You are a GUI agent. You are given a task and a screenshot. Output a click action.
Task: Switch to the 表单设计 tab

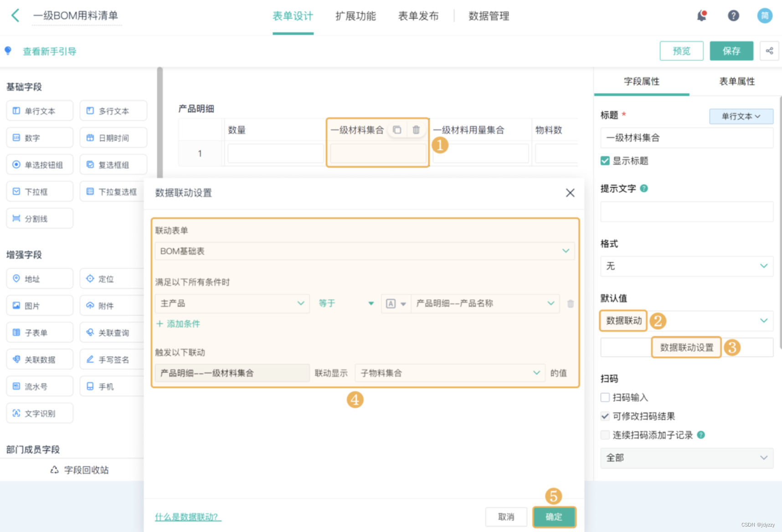coord(293,16)
